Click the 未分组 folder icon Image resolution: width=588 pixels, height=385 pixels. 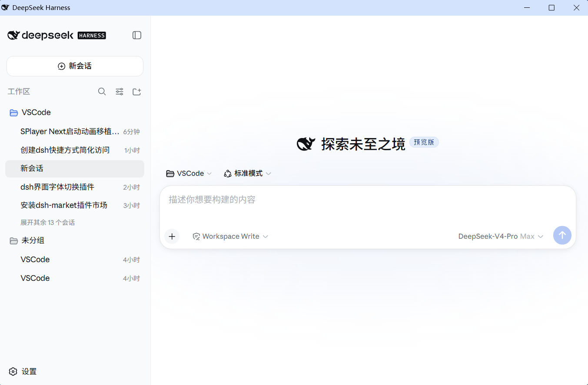13,241
